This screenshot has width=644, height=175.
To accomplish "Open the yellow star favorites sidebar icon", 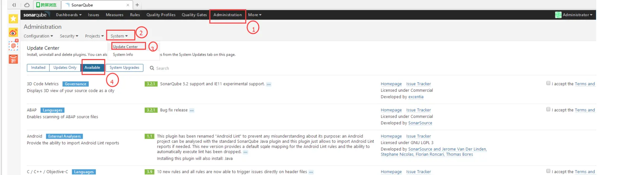I will (x=13, y=19).
